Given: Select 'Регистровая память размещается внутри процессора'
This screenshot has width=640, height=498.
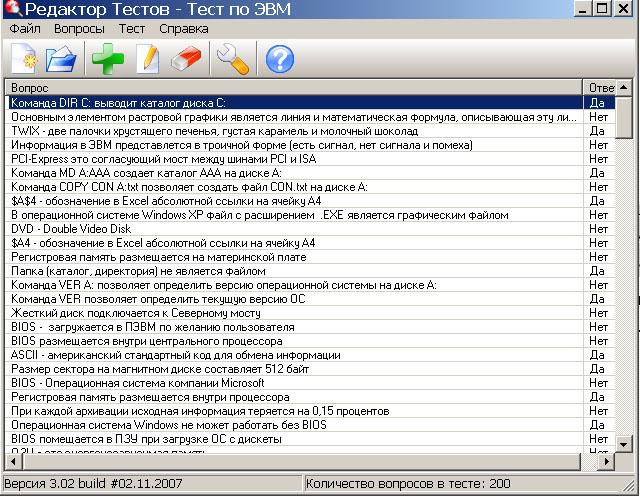Looking at the screenshot, I should 310,397.
